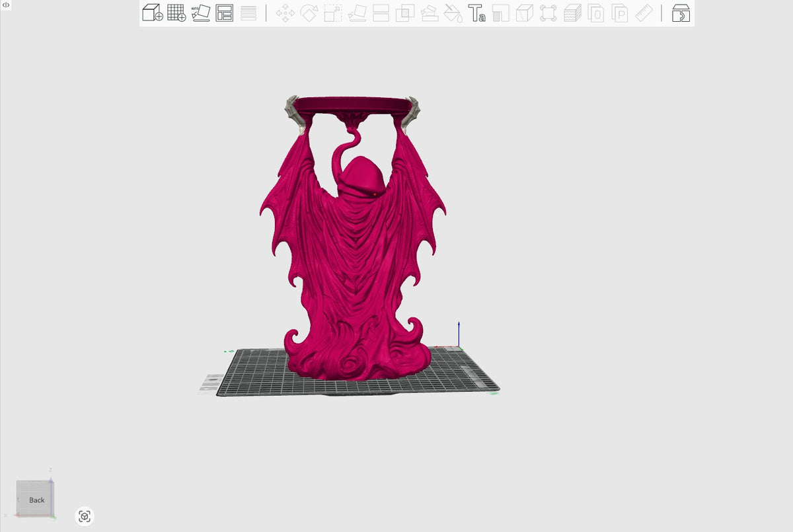
Task: Select the Lay on face tool
Action: [358, 13]
